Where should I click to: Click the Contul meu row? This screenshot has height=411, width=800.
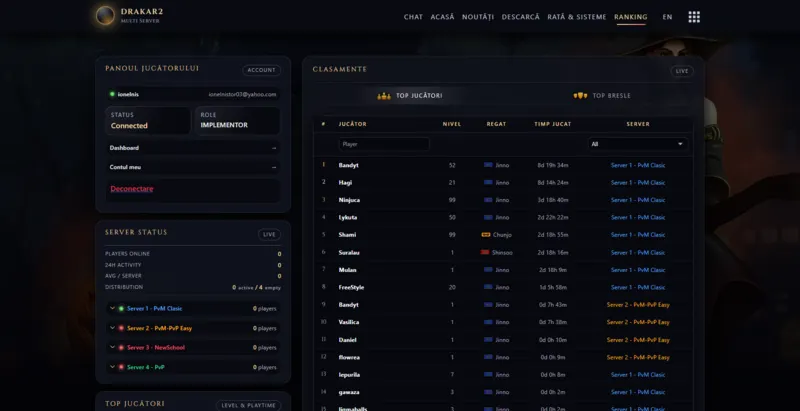[x=193, y=167]
